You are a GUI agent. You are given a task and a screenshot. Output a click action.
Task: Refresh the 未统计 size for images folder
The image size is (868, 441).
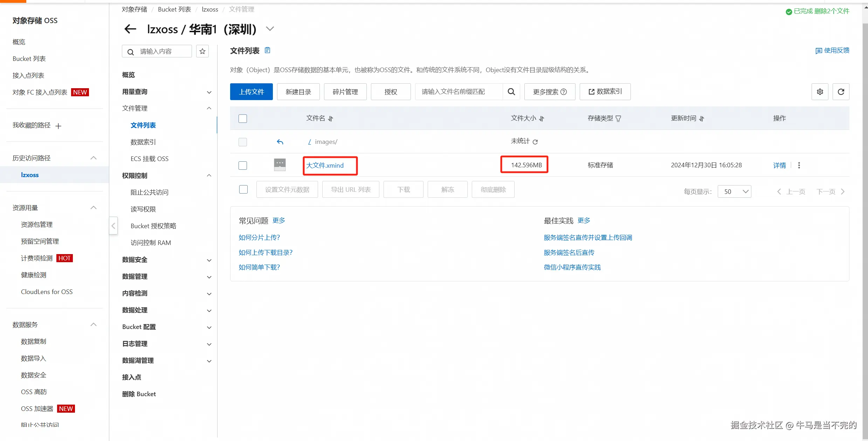(535, 142)
